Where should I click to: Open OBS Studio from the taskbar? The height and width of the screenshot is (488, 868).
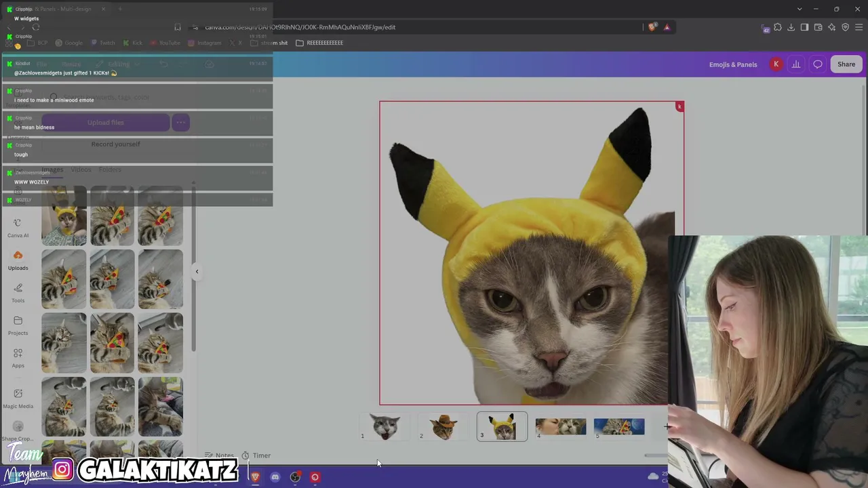pyautogui.click(x=295, y=477)
